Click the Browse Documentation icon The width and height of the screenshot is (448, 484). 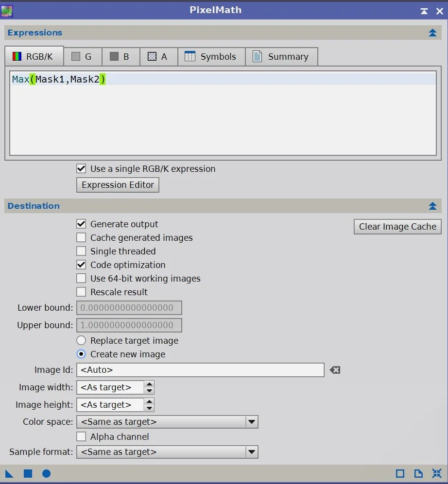[418, 473]
